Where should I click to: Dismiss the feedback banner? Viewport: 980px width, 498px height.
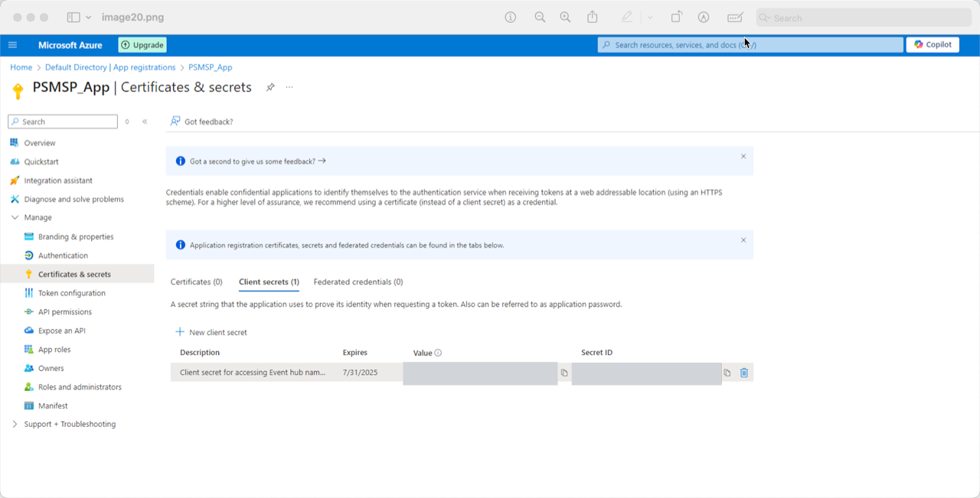743,157
